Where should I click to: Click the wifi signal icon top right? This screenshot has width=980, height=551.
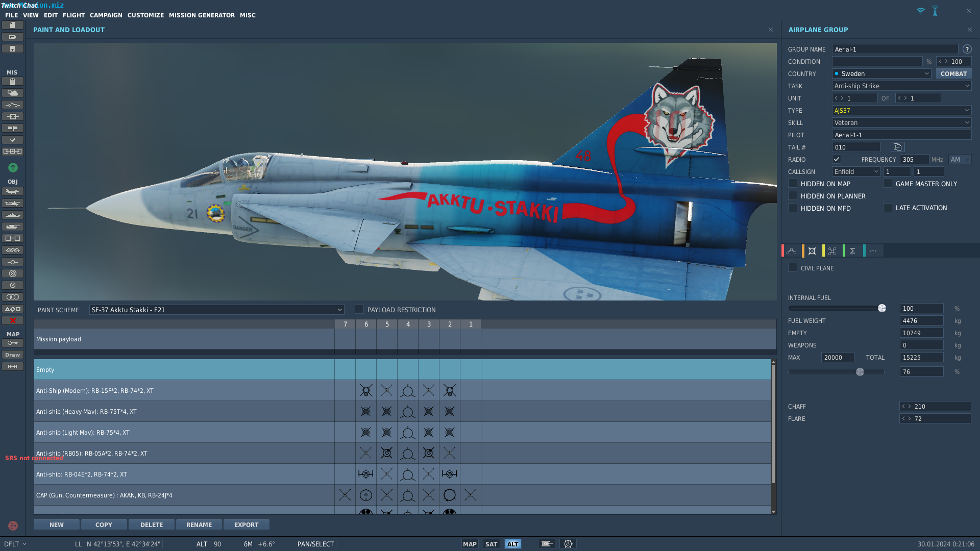(x=920, y=10)
